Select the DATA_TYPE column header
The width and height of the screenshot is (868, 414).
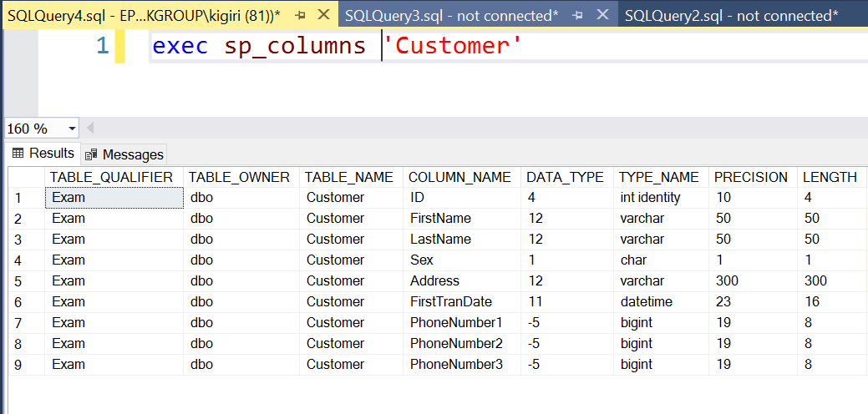[567, 177]
